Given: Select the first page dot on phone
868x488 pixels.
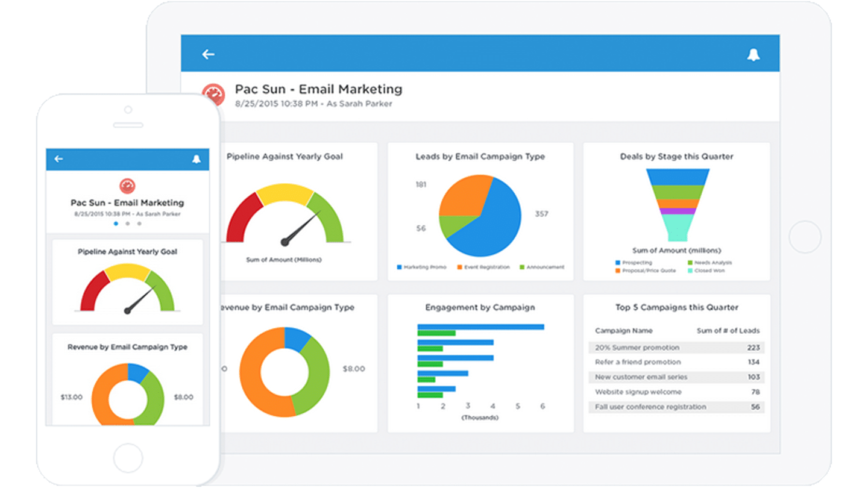Looking at the screenshot, I should coord(116,224).
